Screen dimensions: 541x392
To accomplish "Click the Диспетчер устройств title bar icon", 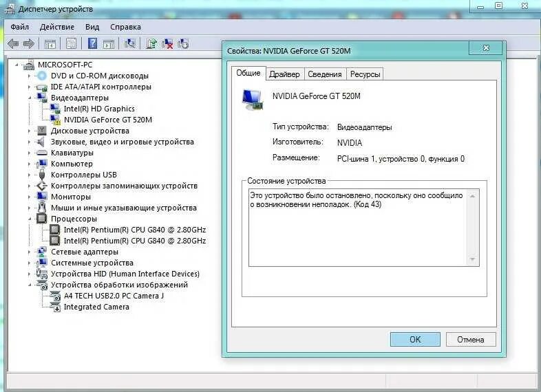I will [10, 9].
